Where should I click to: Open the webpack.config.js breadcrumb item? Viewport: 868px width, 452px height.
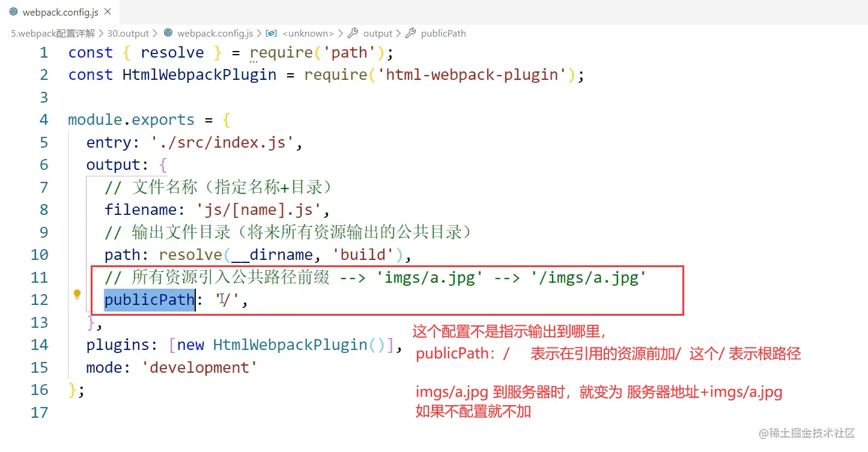(215, 34)
